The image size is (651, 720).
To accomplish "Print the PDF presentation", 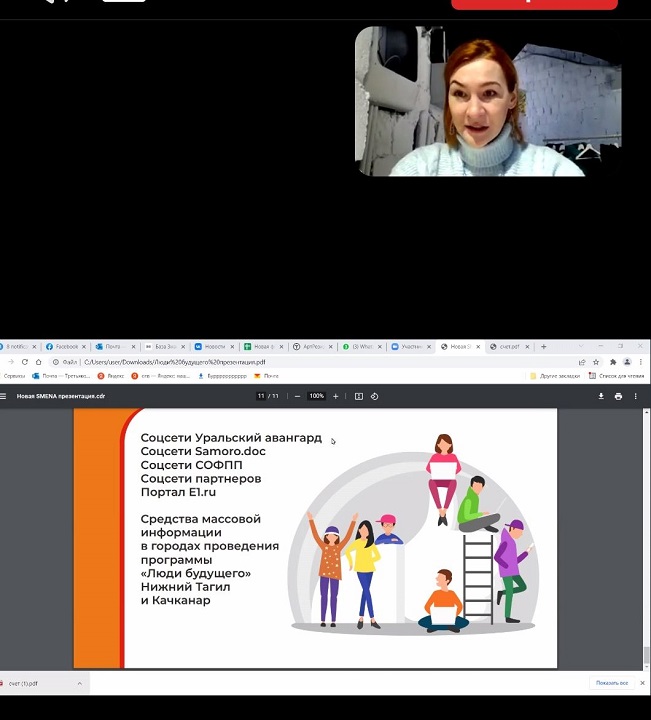I will click(x=618, y=396).
